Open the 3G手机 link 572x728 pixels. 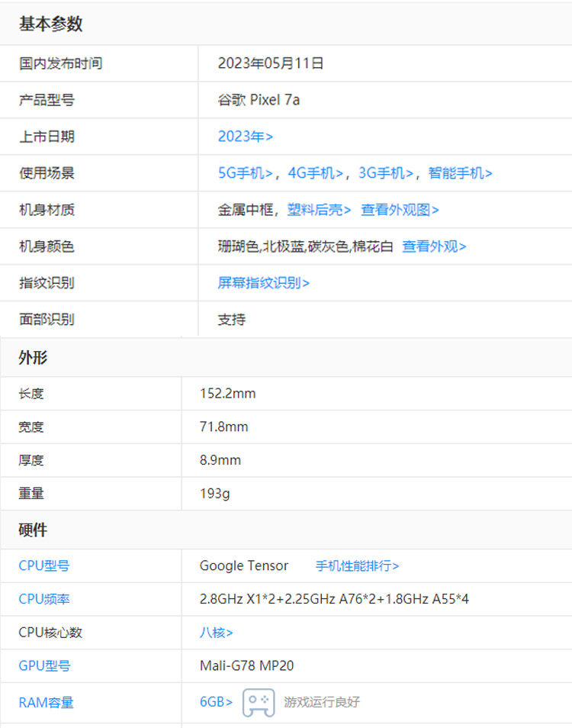pos(385,173)
